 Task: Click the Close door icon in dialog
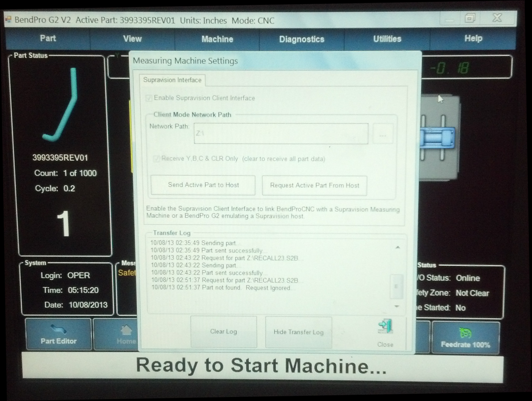[385, 327]
